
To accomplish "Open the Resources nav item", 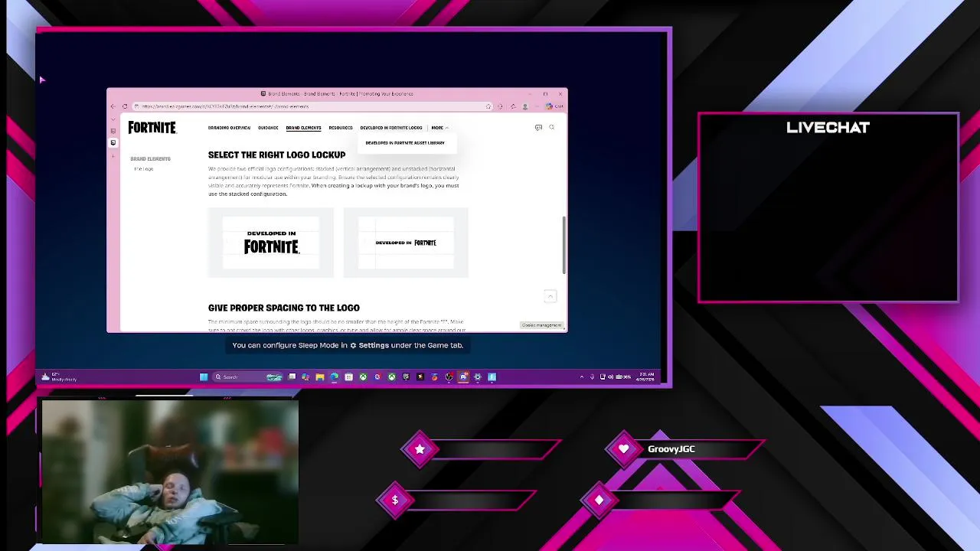I will [341, 128].
